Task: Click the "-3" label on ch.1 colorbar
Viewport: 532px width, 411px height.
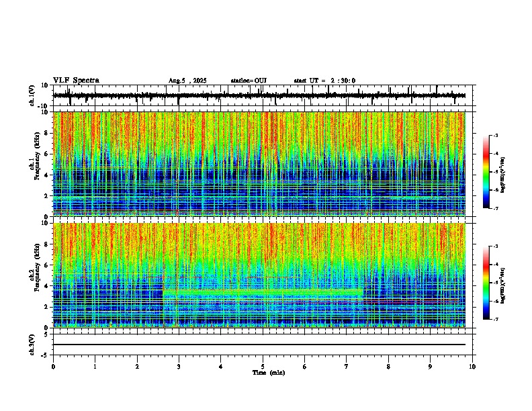Action: [x=495, y=135]
